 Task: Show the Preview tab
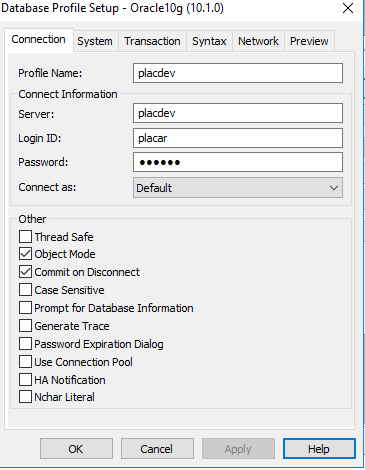point(309,41)
